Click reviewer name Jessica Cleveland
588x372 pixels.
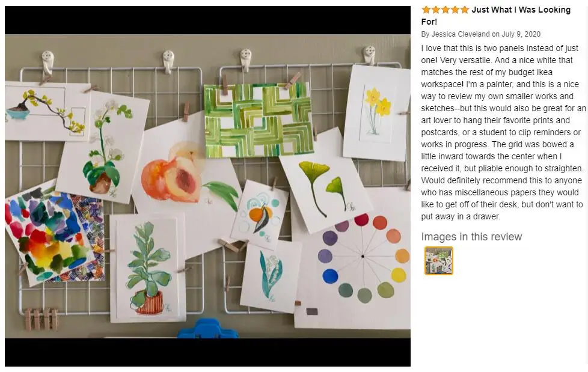tap(461, 34)
